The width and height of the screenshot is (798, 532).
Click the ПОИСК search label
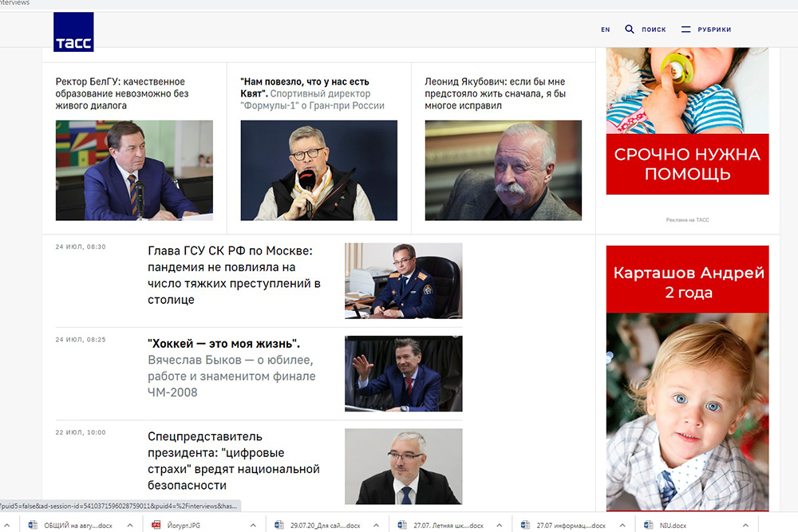(654, 30)
